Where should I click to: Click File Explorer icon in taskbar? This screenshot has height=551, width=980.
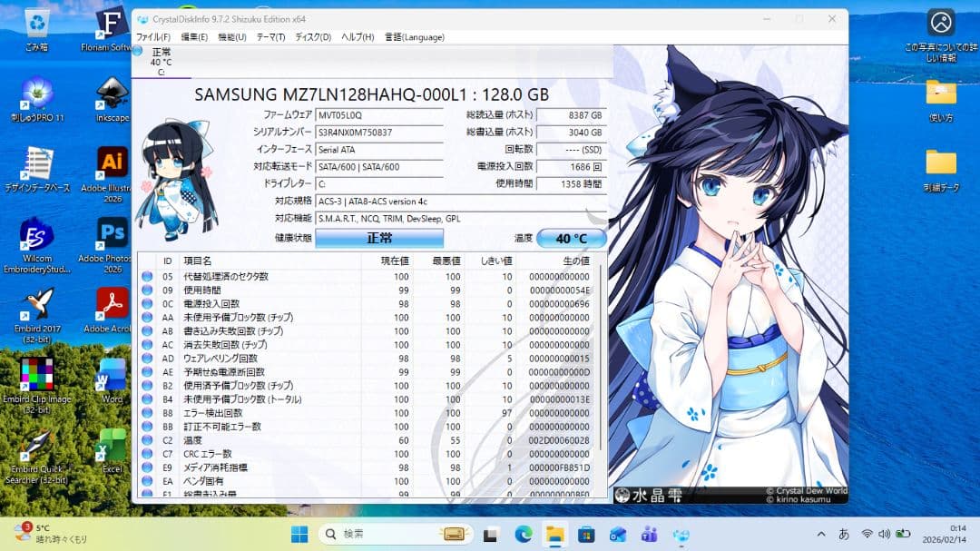[x=553, y=534]
